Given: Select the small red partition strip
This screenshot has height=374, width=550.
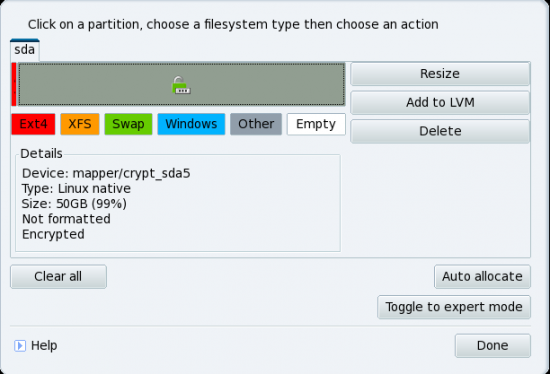Looking at the screenshot, I should point(14,84).
